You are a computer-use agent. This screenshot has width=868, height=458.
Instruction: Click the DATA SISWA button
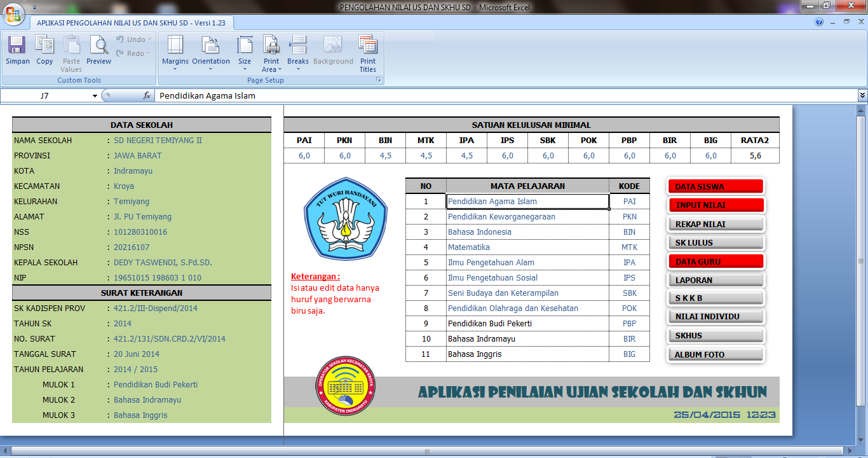point(715,186)
